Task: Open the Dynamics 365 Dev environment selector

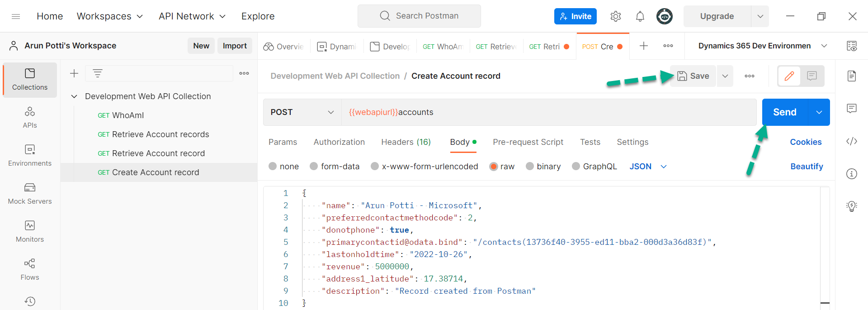Action: coord(762,46)
